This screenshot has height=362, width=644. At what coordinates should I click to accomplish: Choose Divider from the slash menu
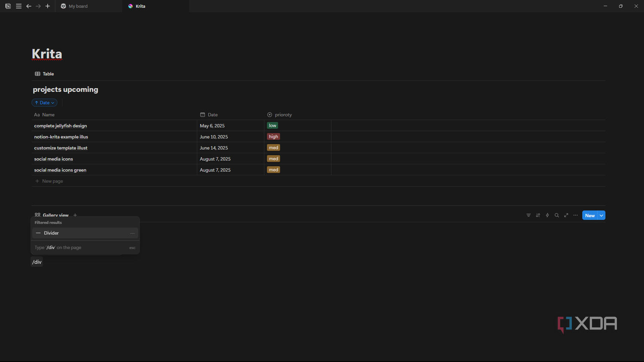(85, 233)
